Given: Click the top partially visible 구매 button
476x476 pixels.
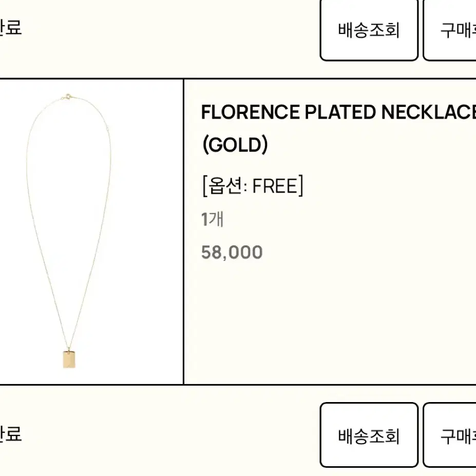Looking at the screenshot, I should (450, 30).
